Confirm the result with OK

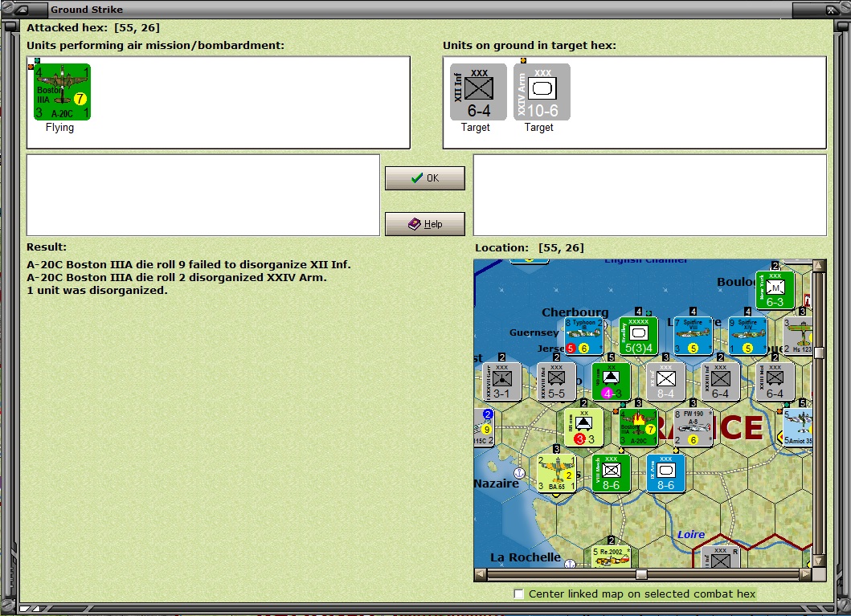tap(425, 177)
